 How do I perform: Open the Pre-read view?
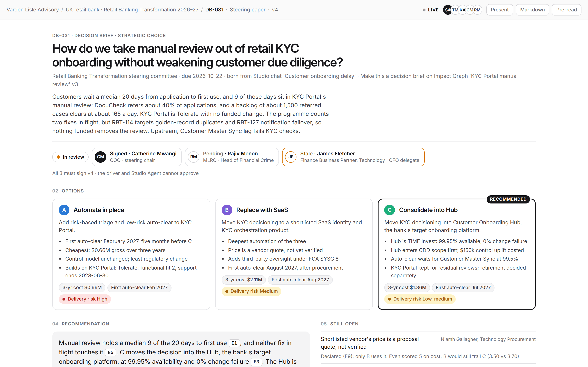coord(566,10)
